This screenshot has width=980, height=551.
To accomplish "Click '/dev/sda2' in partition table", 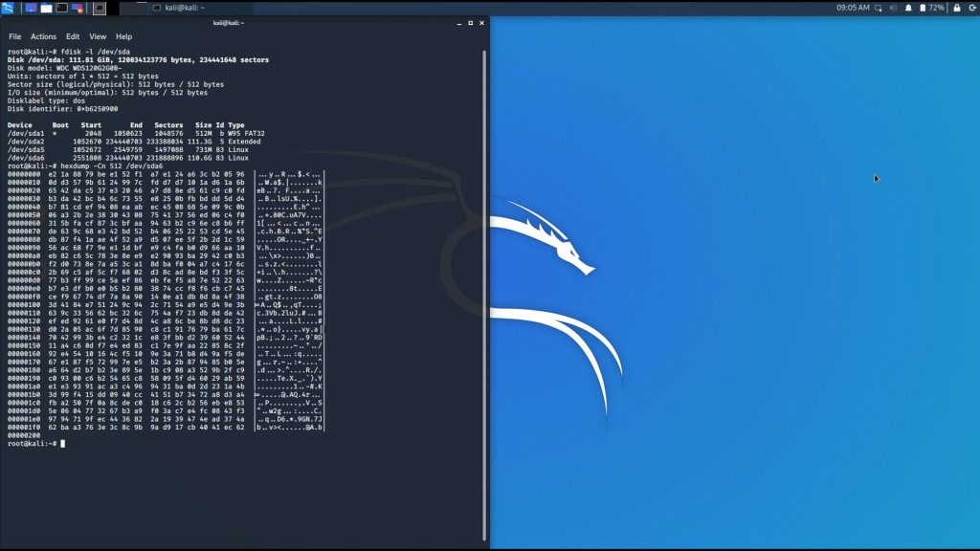I will click(x=26, y=142).
